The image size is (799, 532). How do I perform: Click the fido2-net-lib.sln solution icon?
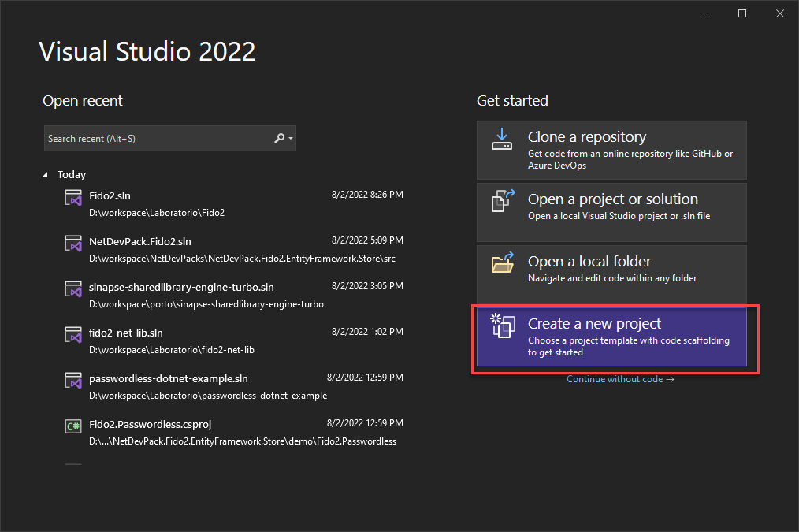point(72,335)
